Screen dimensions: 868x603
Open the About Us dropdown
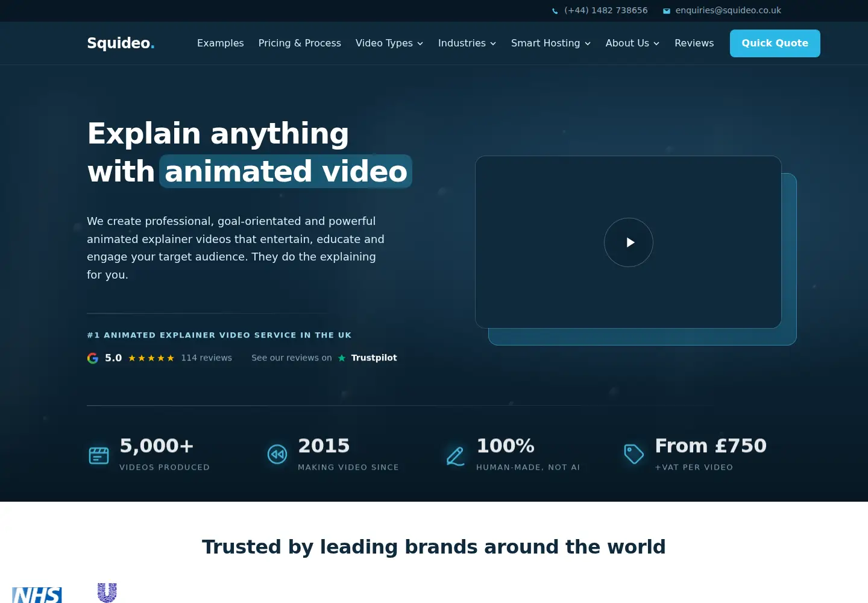coord(633,43)
